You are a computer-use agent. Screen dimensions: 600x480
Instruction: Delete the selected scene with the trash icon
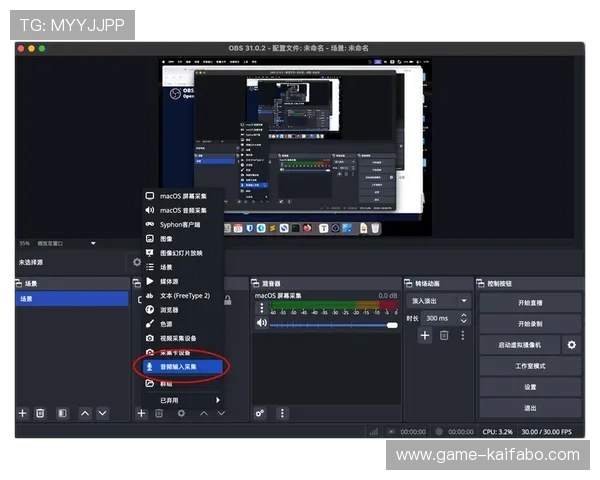(40, 413)
